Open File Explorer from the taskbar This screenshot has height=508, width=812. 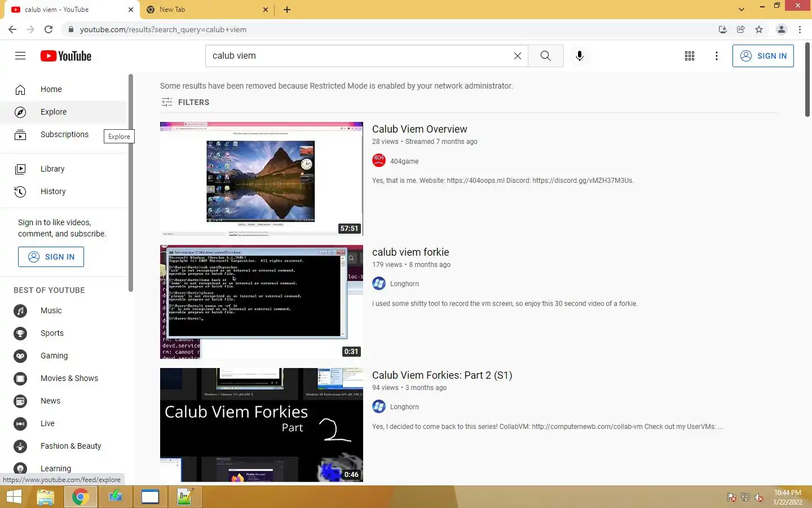point(45,497)
